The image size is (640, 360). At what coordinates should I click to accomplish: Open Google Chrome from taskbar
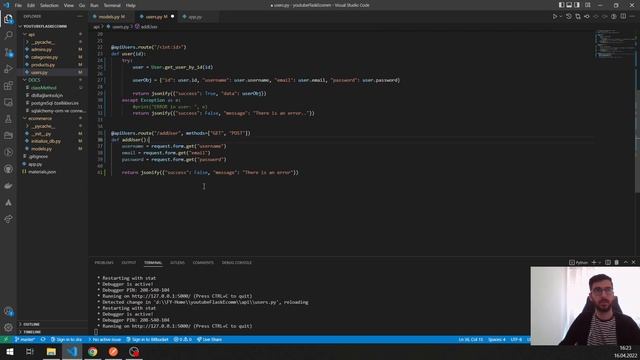93,352
